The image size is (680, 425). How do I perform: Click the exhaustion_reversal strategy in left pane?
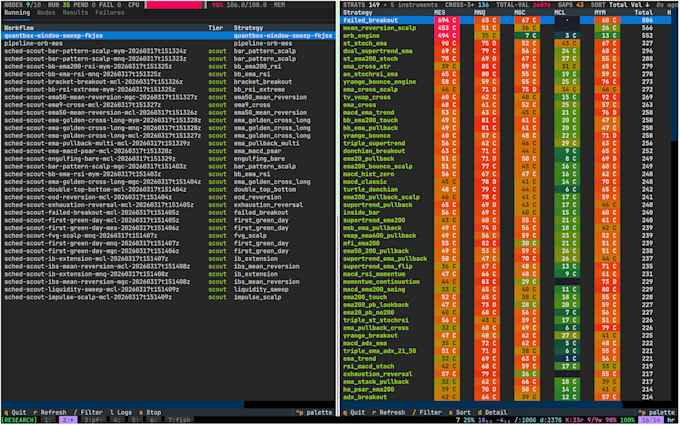268,205
